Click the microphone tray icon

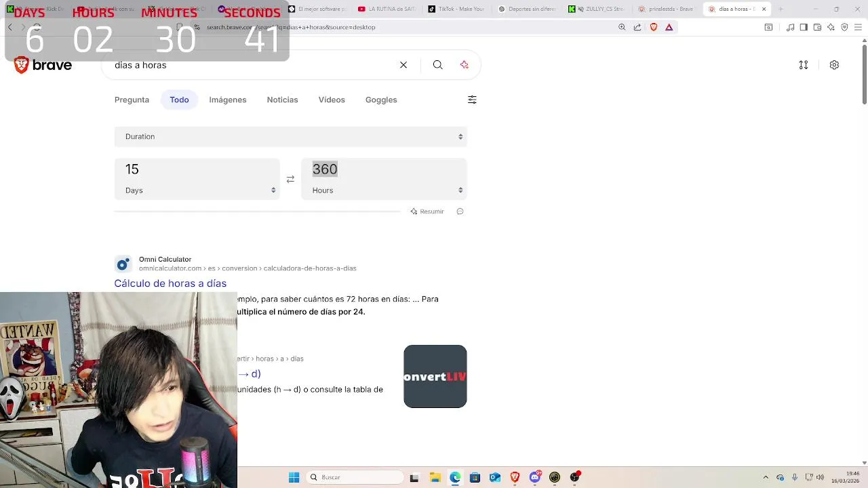point(794,477)
